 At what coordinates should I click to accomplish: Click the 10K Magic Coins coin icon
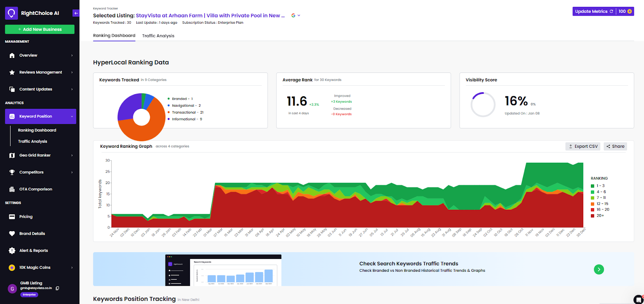tap(12, 267)
